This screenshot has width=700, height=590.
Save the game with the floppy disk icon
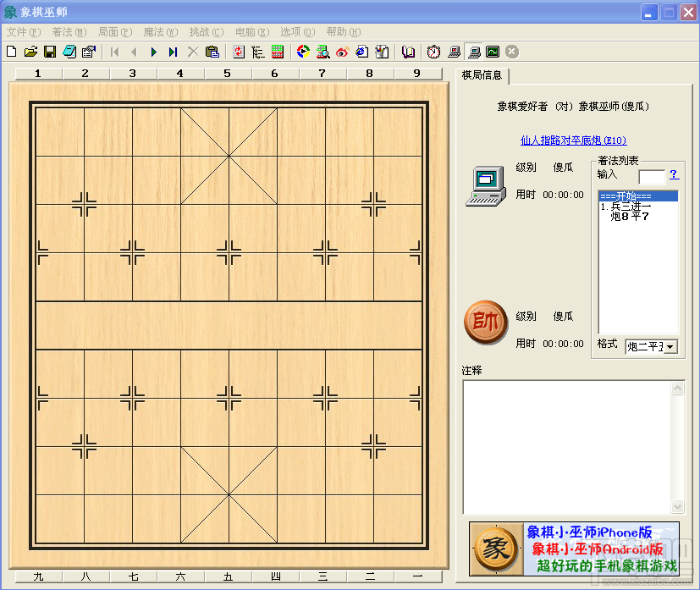[x=50, y=52]
